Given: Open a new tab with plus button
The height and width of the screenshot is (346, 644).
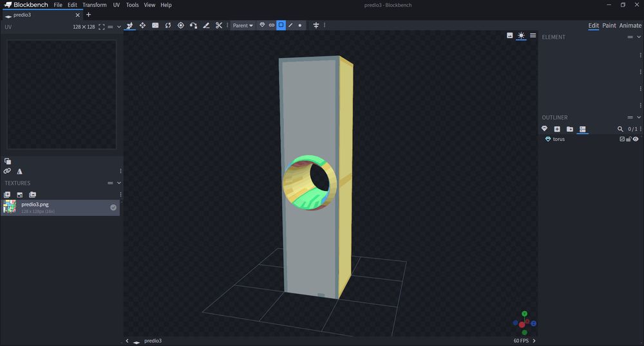Looking at the screenshot, I should tap(88, 15).
